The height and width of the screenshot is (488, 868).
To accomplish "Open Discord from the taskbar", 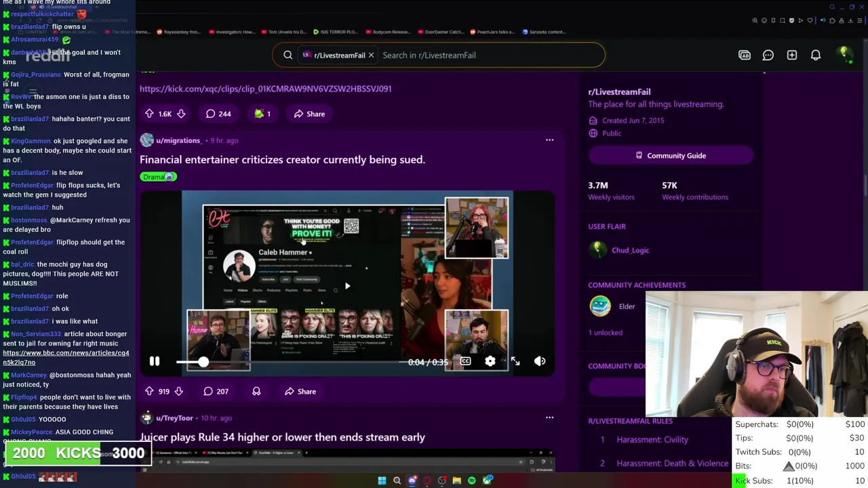I will click(412, 481).
